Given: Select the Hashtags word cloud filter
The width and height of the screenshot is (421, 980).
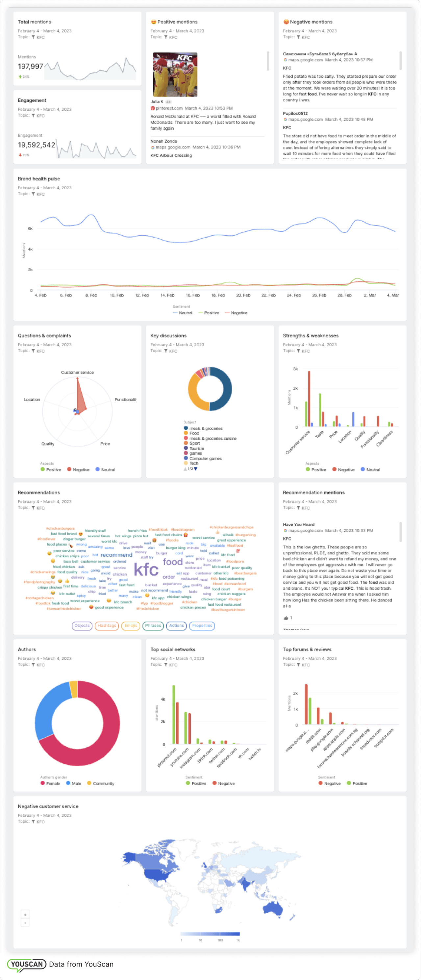Looking at the screenshot, I should [107, 626].
